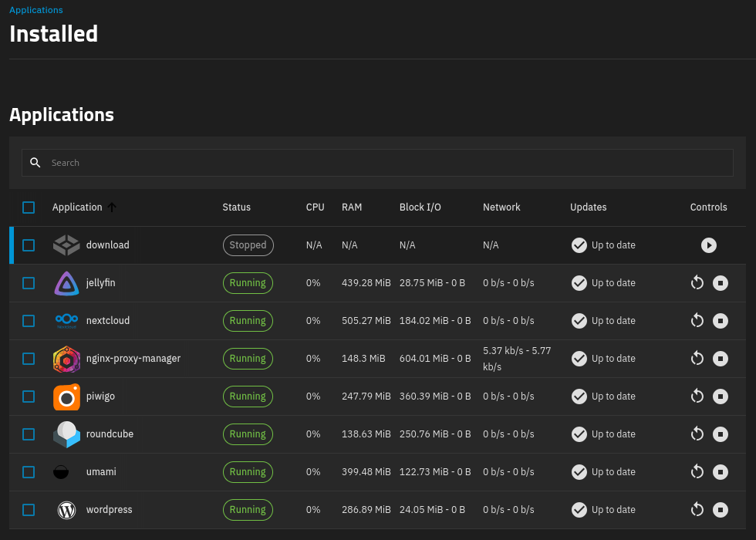
Task: Click the roundcube logo icon
Action: [x=66, y=434]
